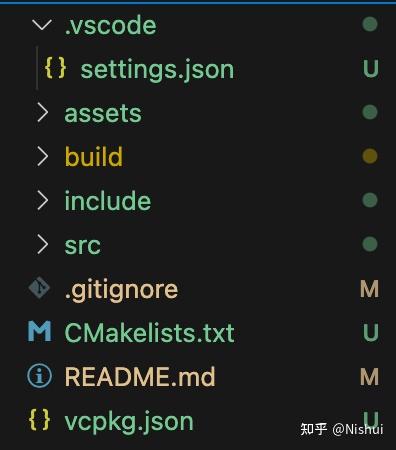Expand the src folder arrow

click(x=42, y=244)
